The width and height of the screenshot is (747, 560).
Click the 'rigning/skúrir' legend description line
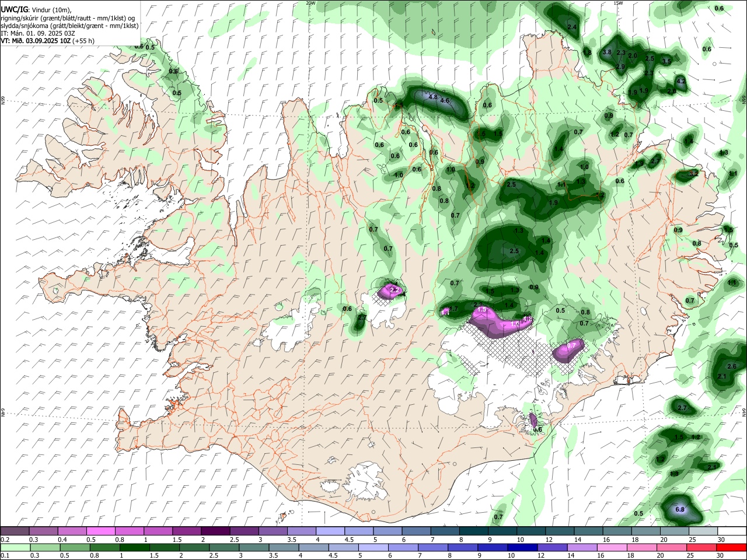(68, 18)
